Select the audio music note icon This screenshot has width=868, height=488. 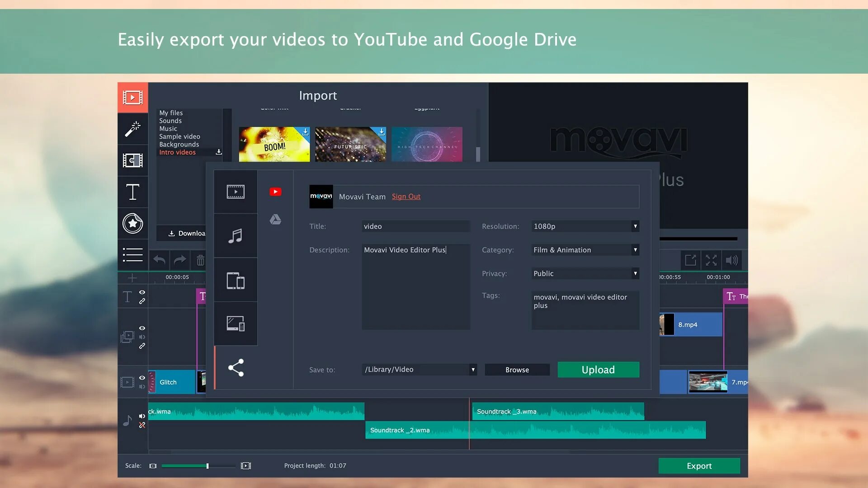[235, 235]
